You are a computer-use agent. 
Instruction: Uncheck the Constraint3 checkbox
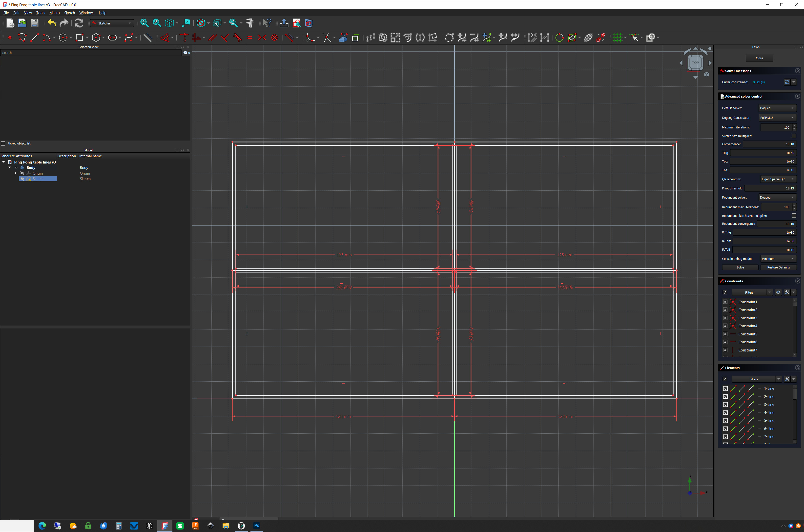725,318
